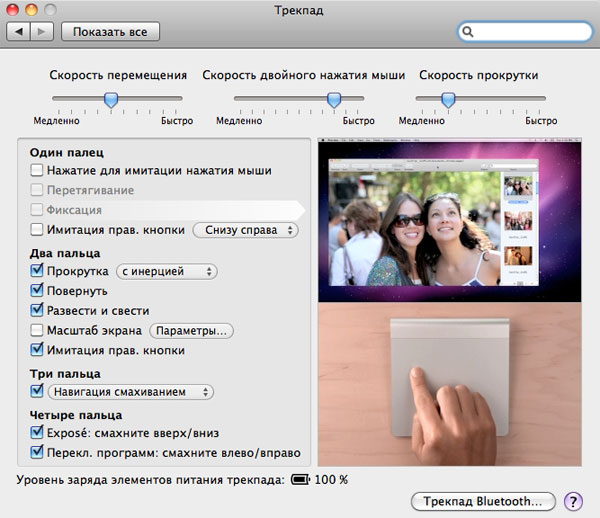Screen dimensions: 600x518
Task: Open 'Параметры...' for screen zoom
Action: tap(191, 331)
